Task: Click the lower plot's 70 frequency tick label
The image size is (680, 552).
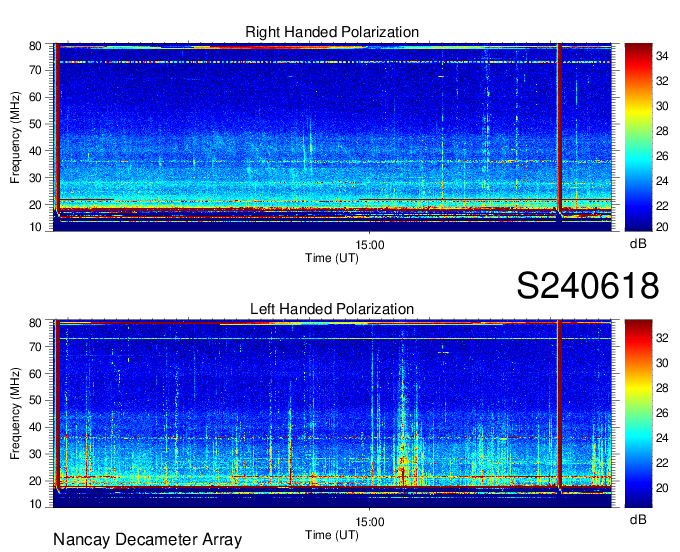Action: 35,346
